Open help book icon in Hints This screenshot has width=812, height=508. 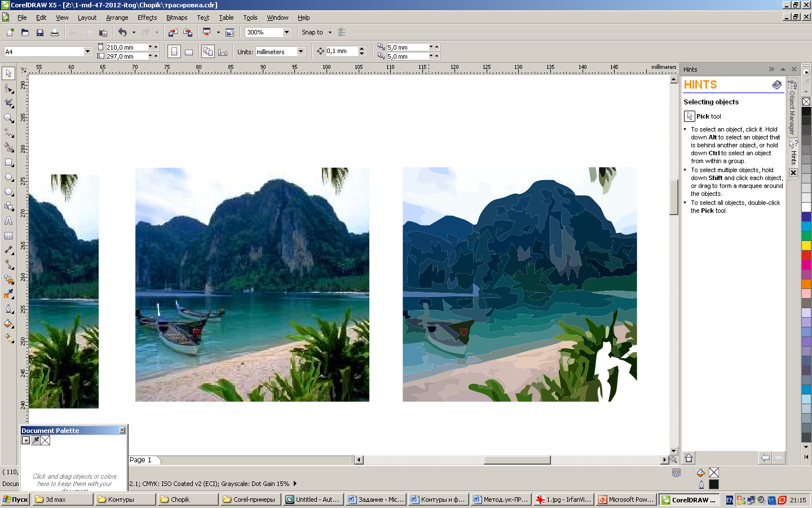click(x=777, y=85)
